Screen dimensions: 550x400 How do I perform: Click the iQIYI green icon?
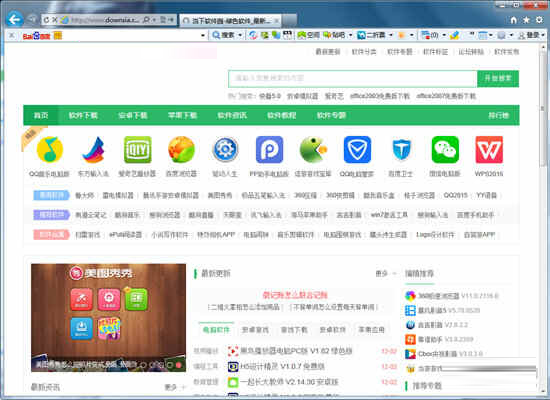point(138,150)
